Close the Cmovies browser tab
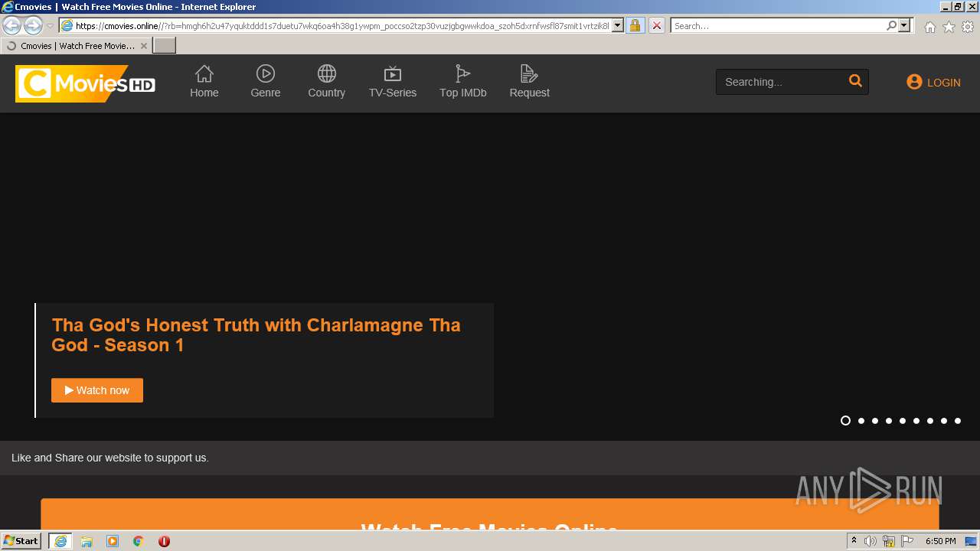Viewport: 980px width, 551px height. [143, 46]
